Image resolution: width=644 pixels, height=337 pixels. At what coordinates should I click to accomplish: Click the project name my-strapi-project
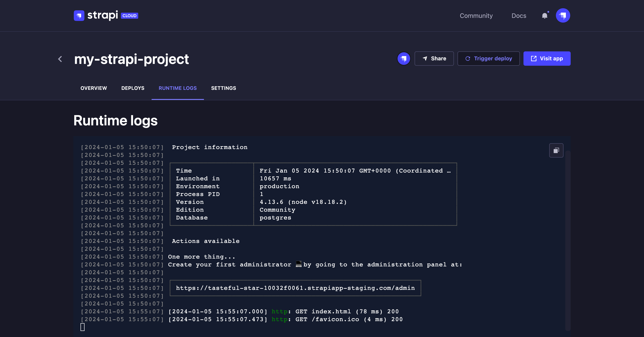click(x=132, y=59)
